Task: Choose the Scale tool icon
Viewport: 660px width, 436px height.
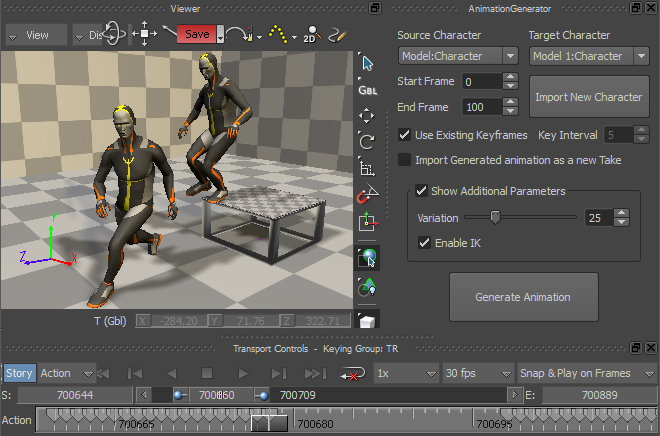Action: [367, 168]
